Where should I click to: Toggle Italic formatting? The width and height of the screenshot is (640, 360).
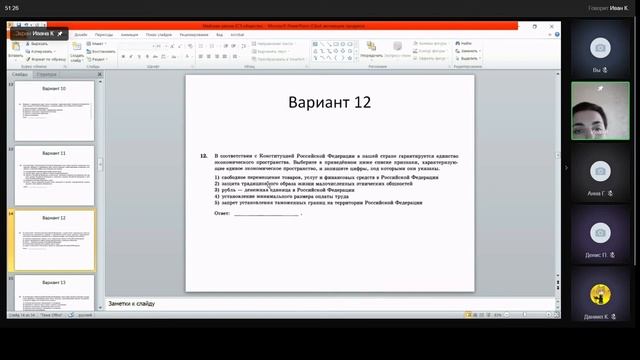pyautogui.click(x=131, y=56)
